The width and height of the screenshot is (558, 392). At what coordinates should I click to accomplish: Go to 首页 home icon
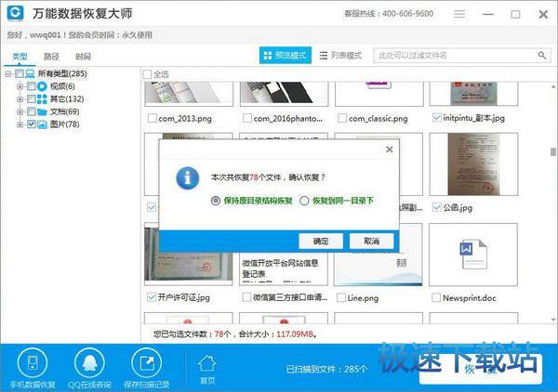(x=206, y=364)
